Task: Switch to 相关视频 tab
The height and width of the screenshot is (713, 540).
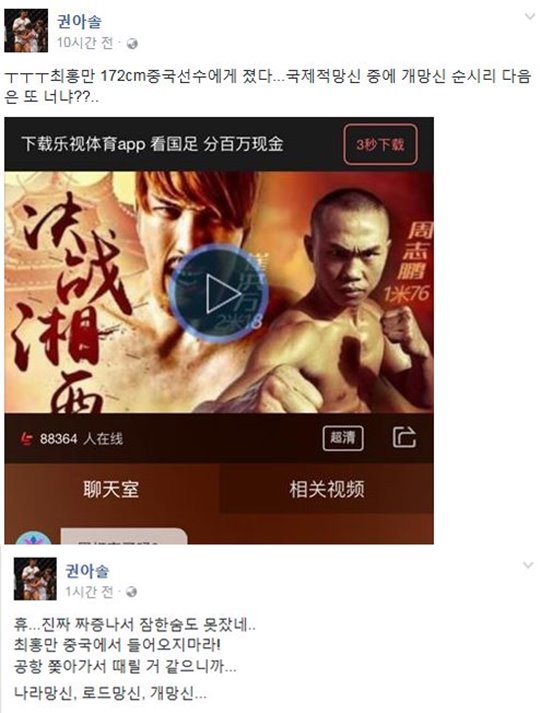Action: (326, 489)
